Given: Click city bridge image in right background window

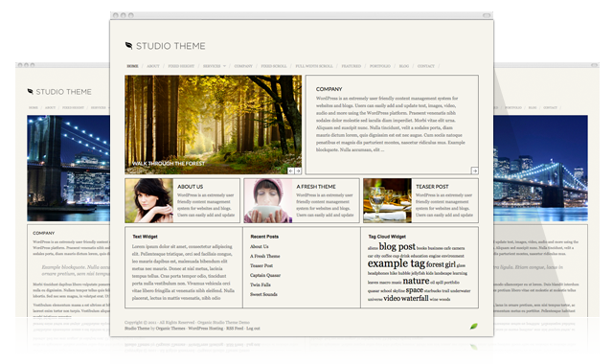Looking at the screenshot, I should coord(540,169).
